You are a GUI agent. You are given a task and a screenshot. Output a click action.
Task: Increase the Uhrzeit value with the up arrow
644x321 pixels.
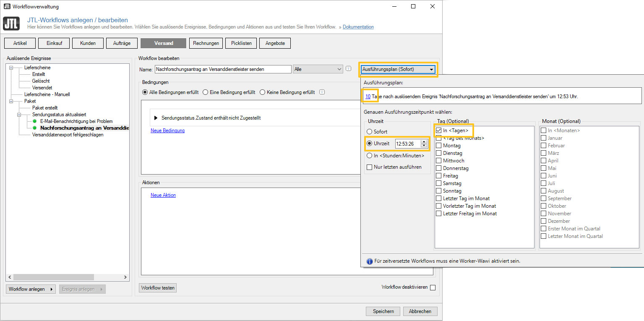[424, 141]
